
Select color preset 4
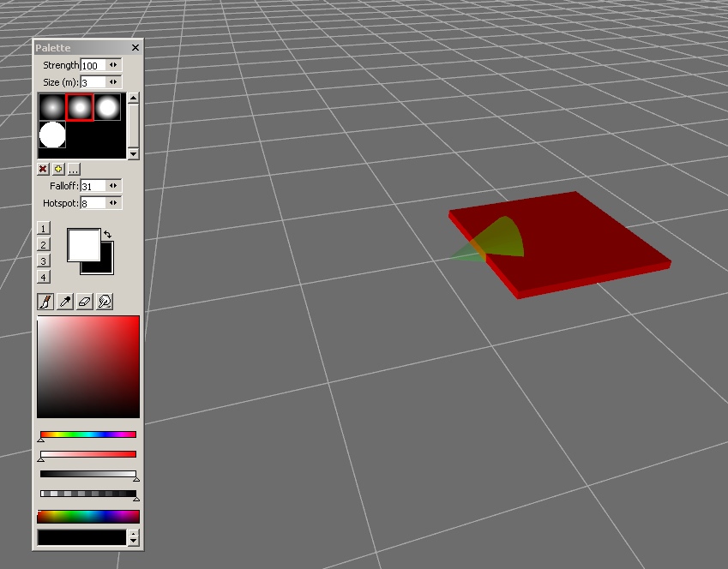tap(43, 277)
